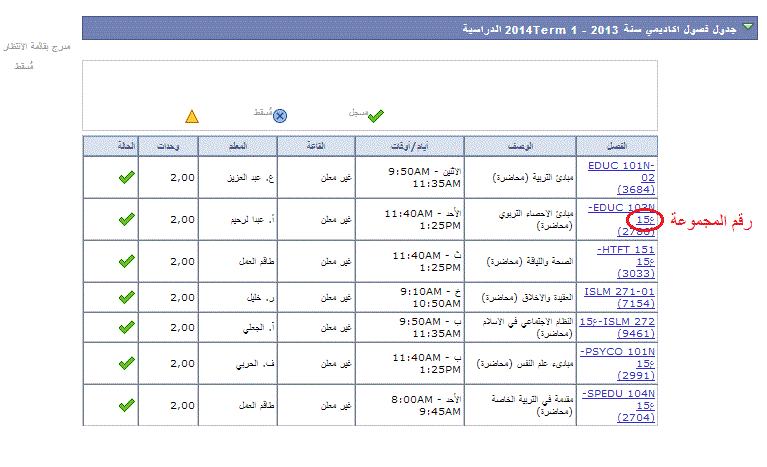Viewport: 767px width, 467px height.
Task: Click status checkmark in ISLM 271-01 row
Action: (125, 297)
